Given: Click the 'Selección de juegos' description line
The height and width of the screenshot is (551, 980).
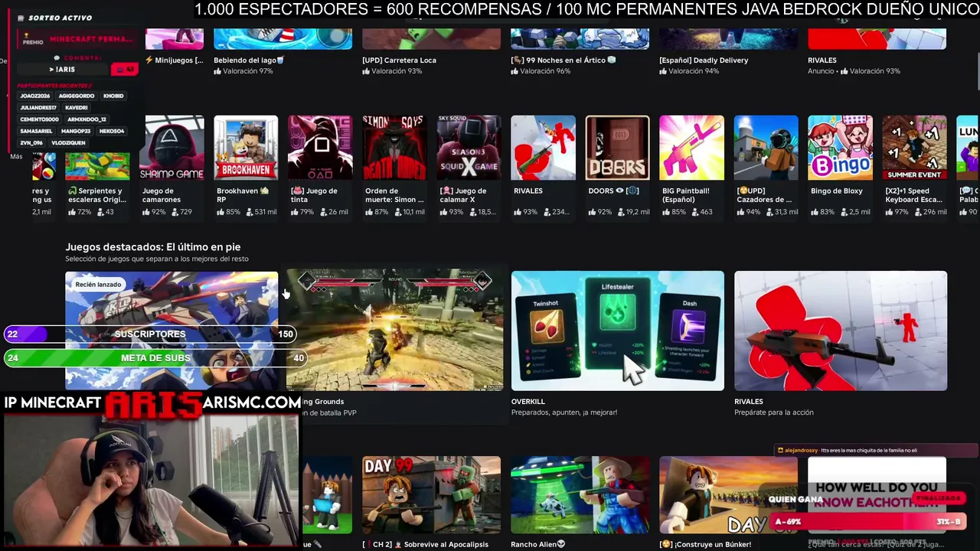Looking at the screenshot, I should 157,259.
